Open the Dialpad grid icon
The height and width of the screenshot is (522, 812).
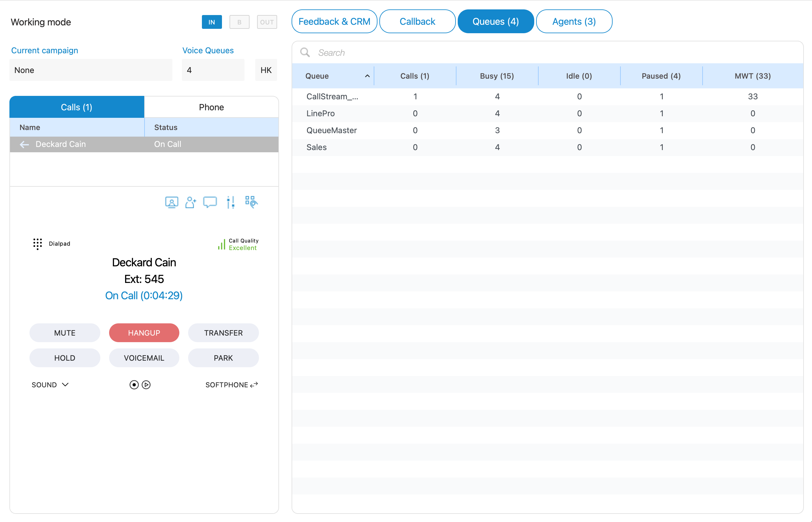(38, 244)
